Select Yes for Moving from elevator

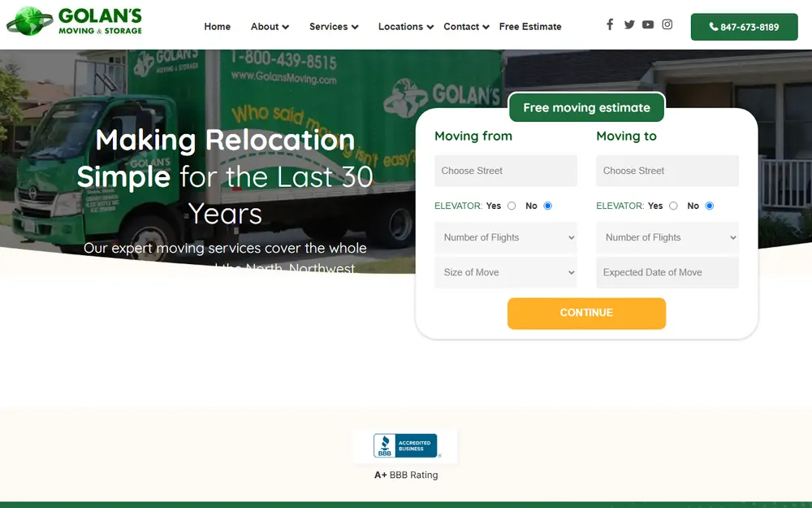click(x=512, y=206)
